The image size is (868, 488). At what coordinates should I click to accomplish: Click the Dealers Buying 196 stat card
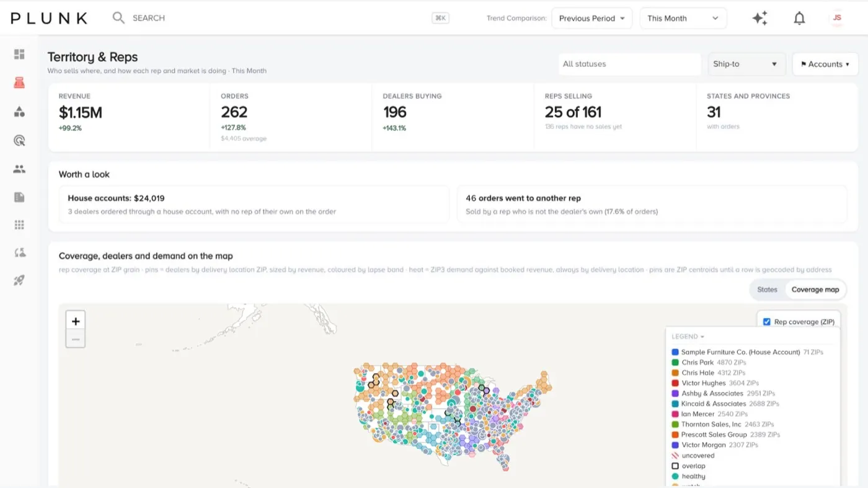[453, 117]
